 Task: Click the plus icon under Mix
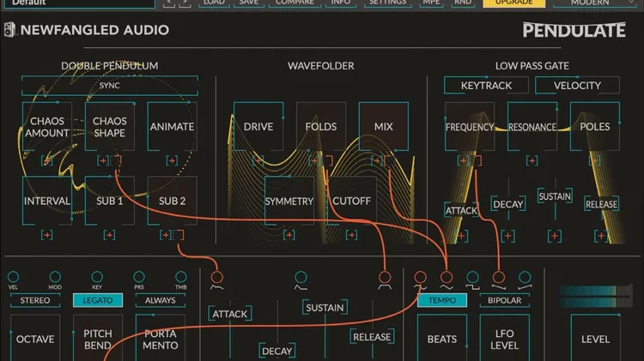(377, 160)
